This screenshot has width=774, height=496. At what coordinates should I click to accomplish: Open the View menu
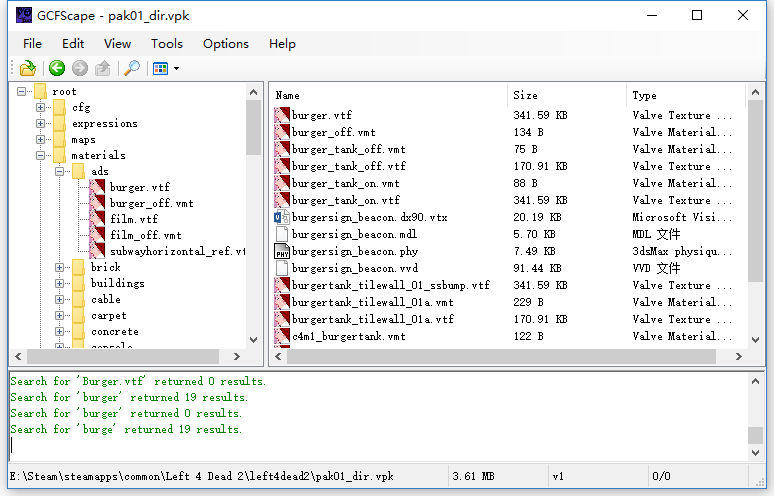click(117, 44)
